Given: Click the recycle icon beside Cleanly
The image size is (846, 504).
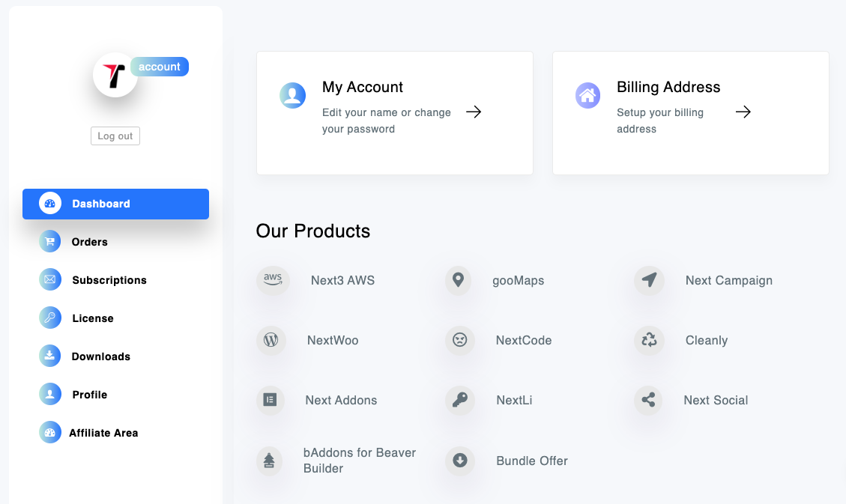Looking at the screenshot, I should pos(649,340).
